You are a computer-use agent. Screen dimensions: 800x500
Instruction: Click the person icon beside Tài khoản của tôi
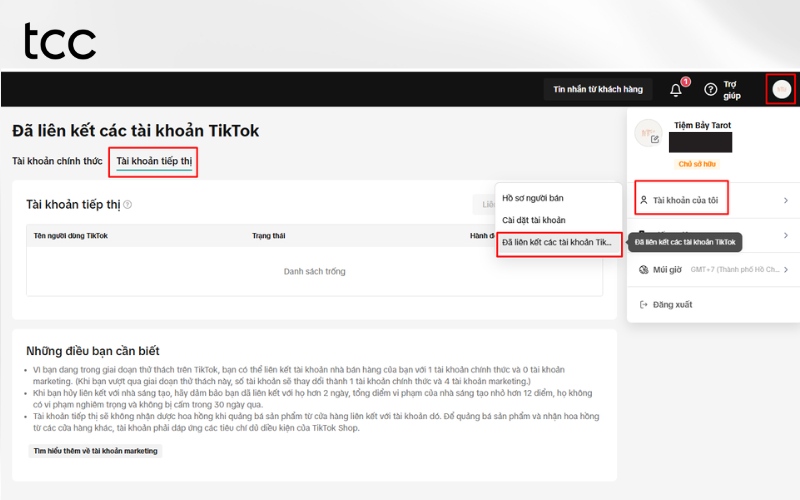[x=644, y=200]
